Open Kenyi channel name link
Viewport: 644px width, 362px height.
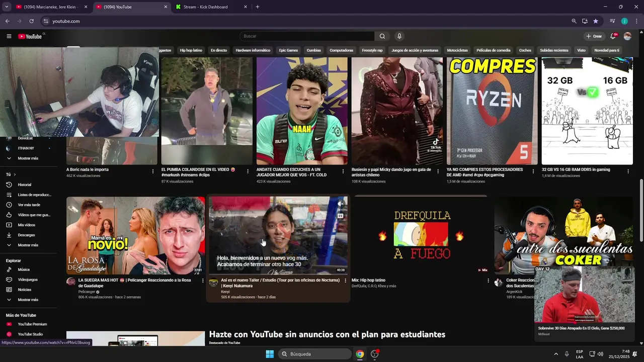[225, 292]
